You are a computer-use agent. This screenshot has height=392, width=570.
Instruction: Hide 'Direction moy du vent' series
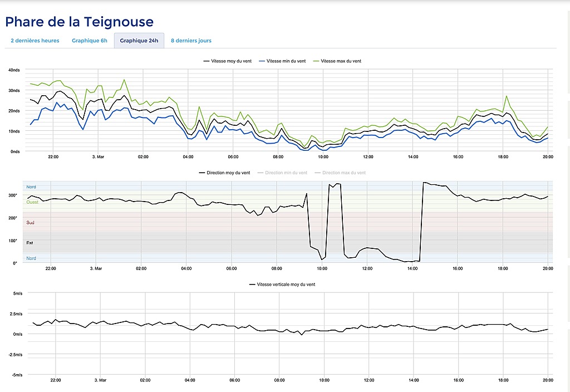pyautogui.click(x=224, y=173)
